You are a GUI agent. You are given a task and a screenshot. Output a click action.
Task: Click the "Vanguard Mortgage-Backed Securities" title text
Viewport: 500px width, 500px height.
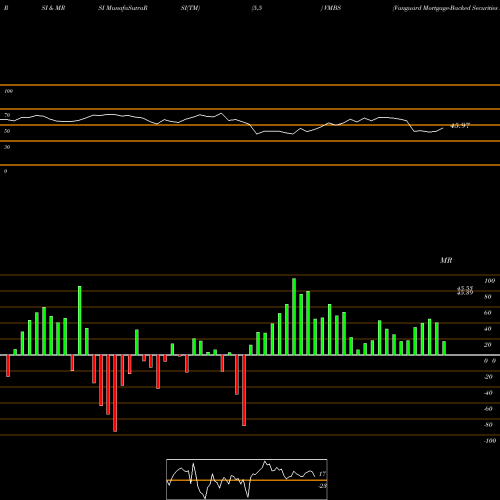tap(446, 8)
